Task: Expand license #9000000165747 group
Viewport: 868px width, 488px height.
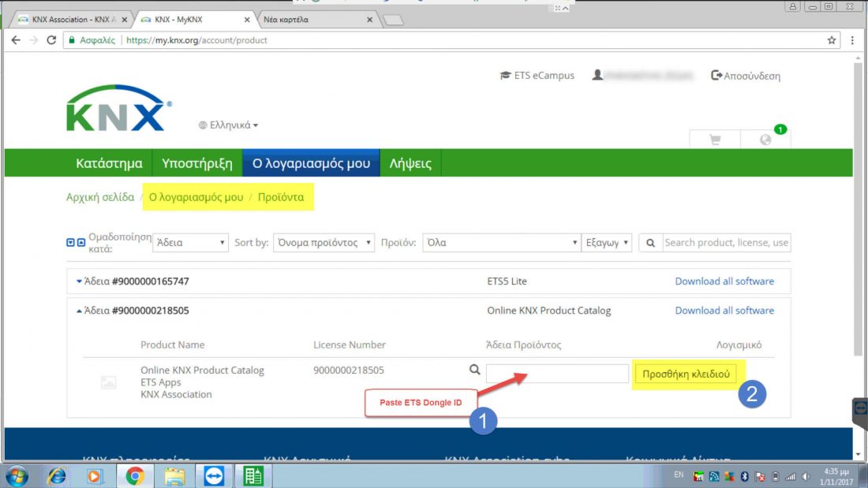Action: pyautogui.click(x=79, y=281)
